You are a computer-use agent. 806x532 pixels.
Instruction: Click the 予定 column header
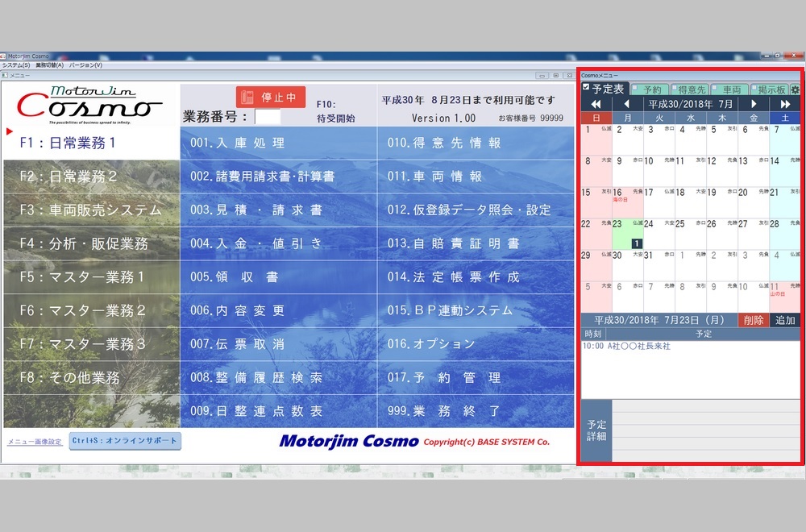704,334
